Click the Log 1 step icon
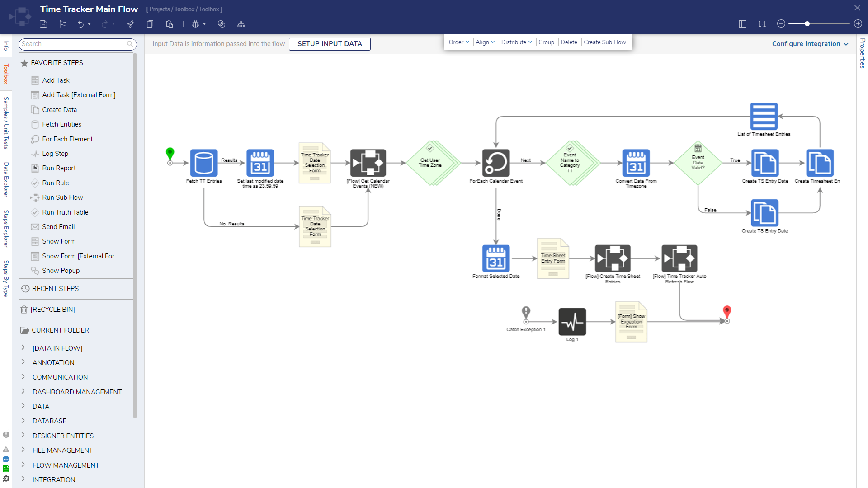Screen dimensions: 868x488 coord(572,322)
